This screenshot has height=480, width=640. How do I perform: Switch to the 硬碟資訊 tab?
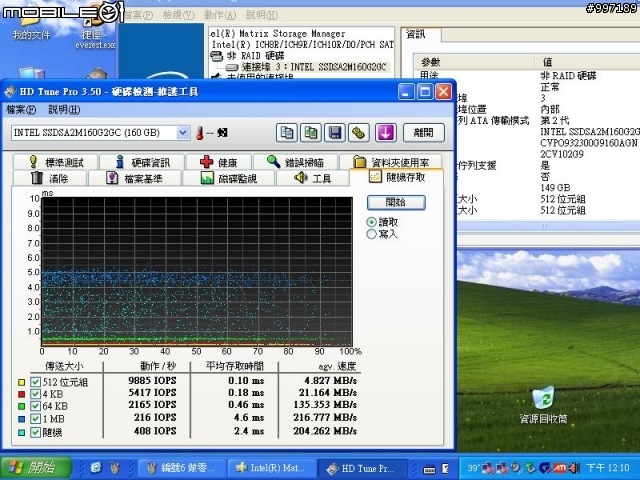tap(142, 162)
